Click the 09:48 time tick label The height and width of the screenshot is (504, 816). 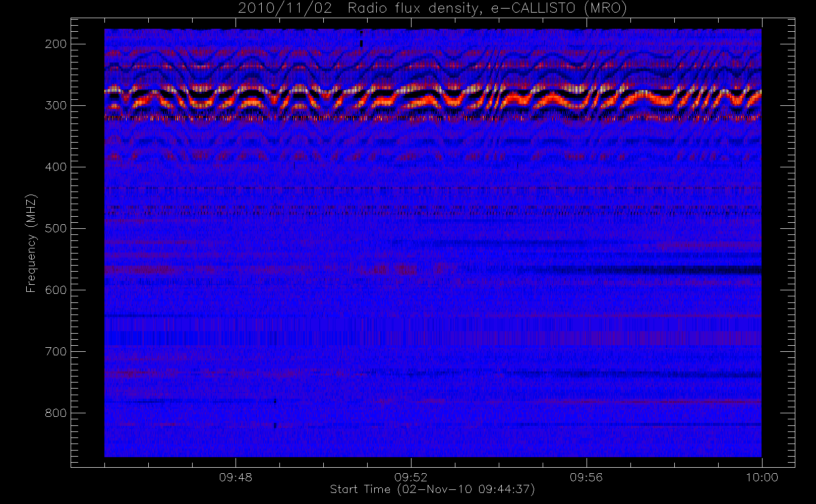[236, 477]
